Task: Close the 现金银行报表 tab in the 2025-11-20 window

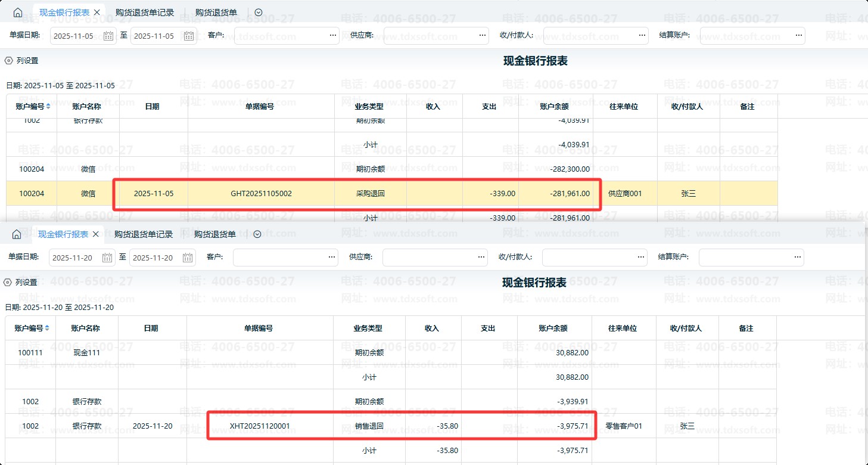Action: coord(95,234)
